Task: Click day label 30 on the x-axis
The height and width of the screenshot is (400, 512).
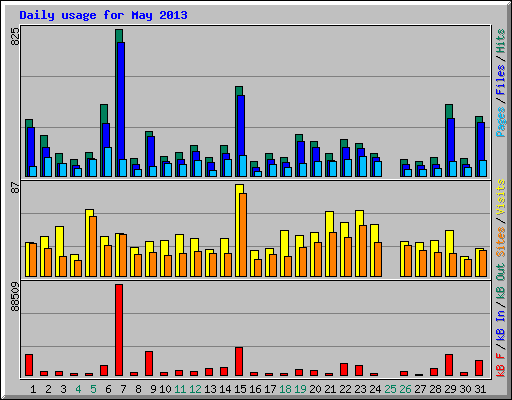Action: (465, 389)
